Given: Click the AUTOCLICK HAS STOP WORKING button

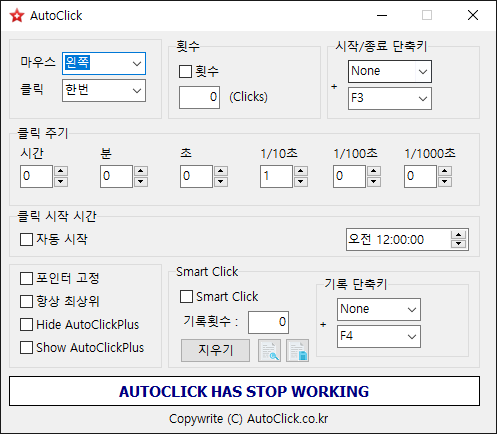Looking at the screenshot, I should click(x=244, y=391).
